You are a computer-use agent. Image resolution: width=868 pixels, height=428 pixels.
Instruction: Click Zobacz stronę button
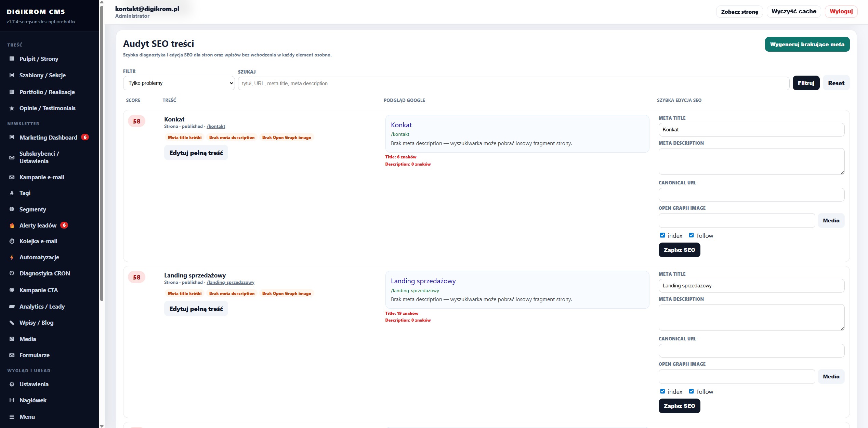pos(739,12)
